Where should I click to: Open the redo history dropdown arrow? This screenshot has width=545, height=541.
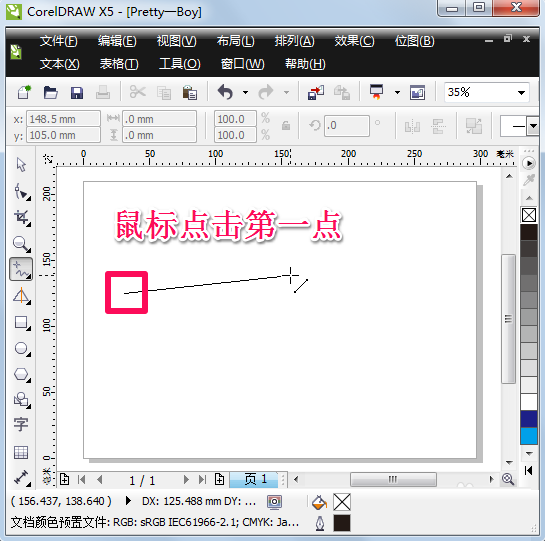click(286, 92)
